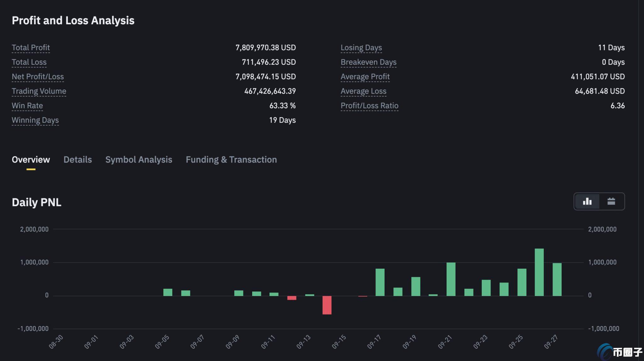Click the last green bar at 09-27
The image size is (644, 361).
point(557,280)
